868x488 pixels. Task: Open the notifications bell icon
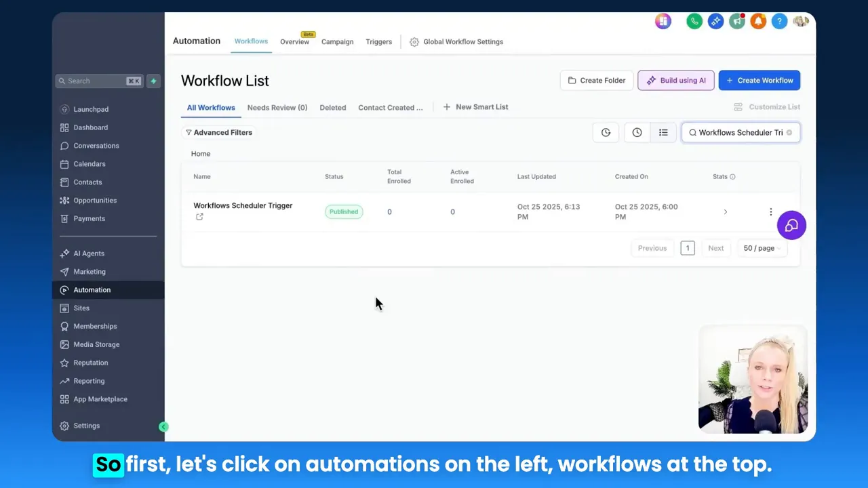coord(758,22)
